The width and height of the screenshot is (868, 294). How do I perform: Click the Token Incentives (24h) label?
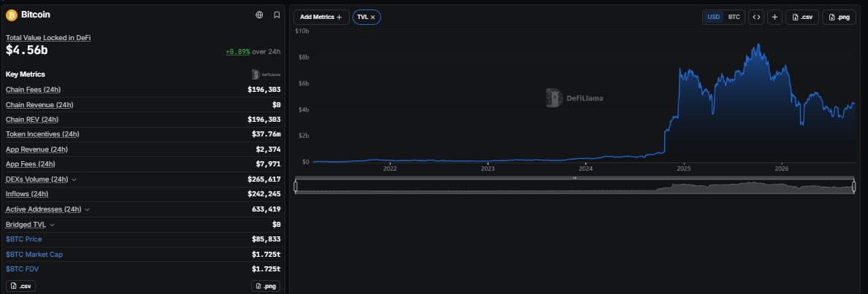point(42,134)
